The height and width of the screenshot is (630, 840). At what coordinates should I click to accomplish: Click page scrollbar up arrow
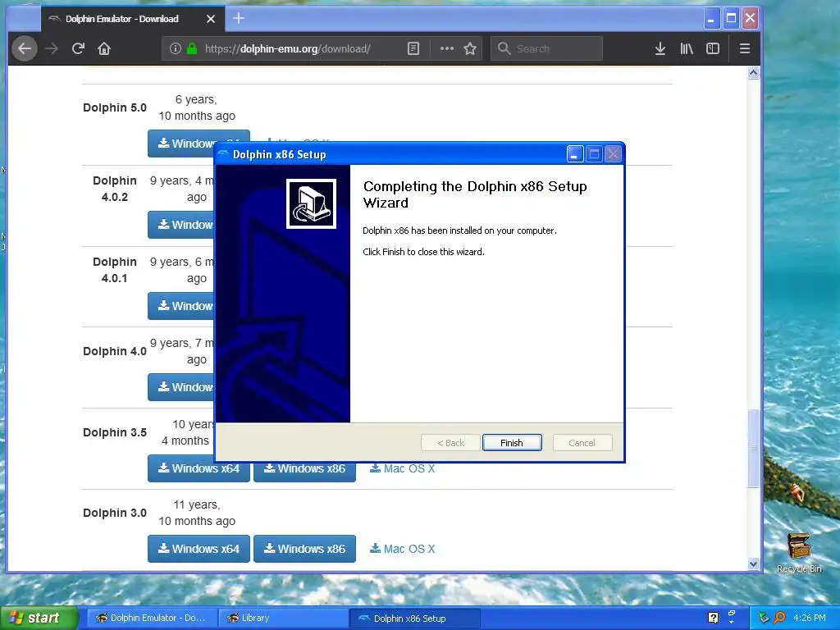pos(753,73)
